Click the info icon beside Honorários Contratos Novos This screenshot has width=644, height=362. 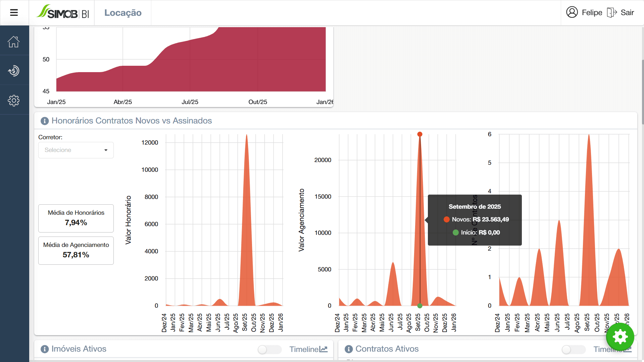coord(44,121)
